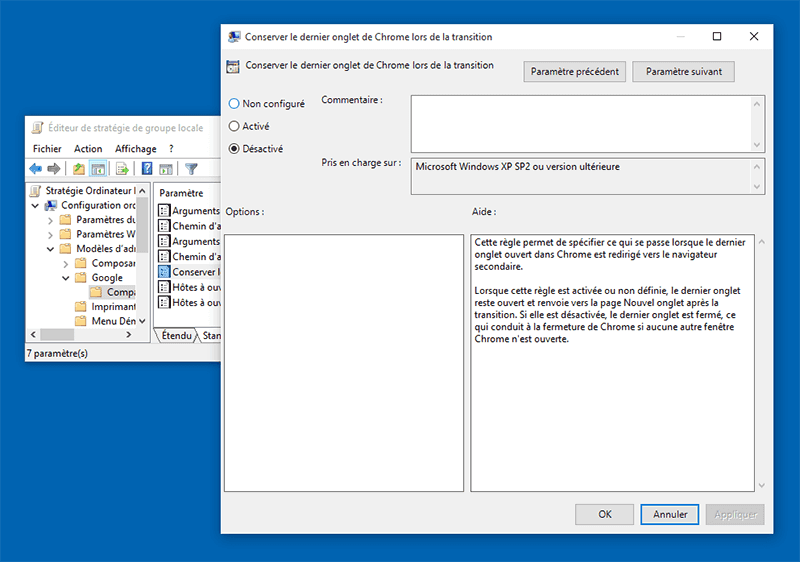Click the Annuler button
The image size is (800, 562).
pos(670,514)
